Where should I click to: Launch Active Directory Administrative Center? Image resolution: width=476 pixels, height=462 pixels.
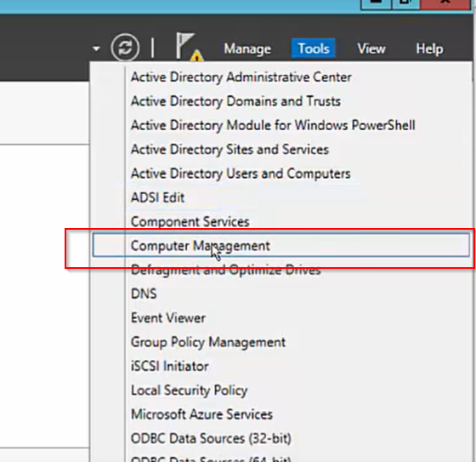pos(241,77)
